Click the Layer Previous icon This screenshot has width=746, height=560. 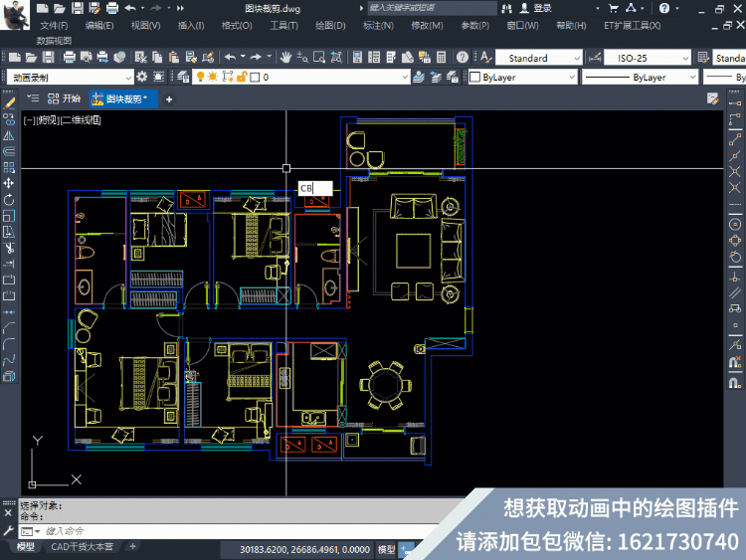pos(436,77)
